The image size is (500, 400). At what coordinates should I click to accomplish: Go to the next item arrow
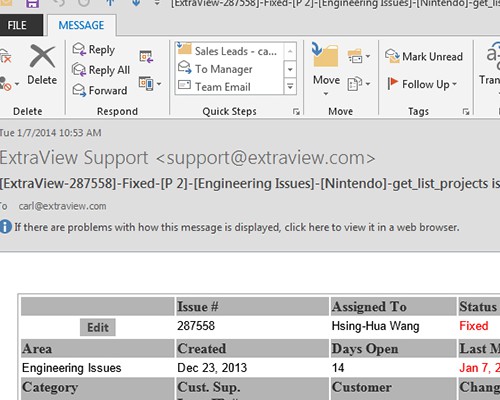coord(136,3)
